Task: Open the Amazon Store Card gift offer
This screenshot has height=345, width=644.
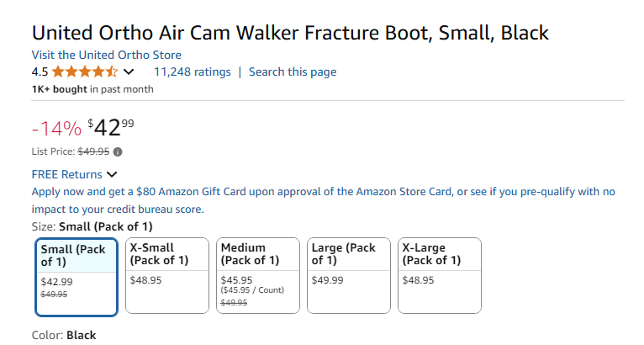Action: [323, 200]
